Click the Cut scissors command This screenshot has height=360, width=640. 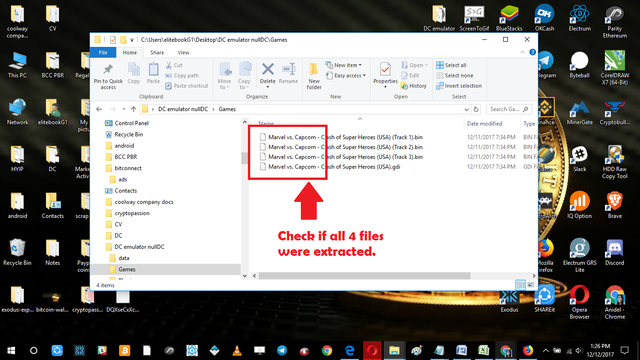tap(174, 65)
